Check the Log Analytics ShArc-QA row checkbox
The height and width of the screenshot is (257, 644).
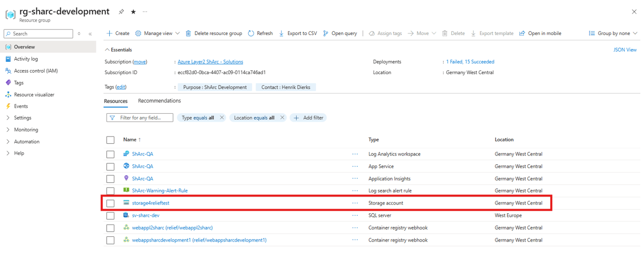point(110,154)
